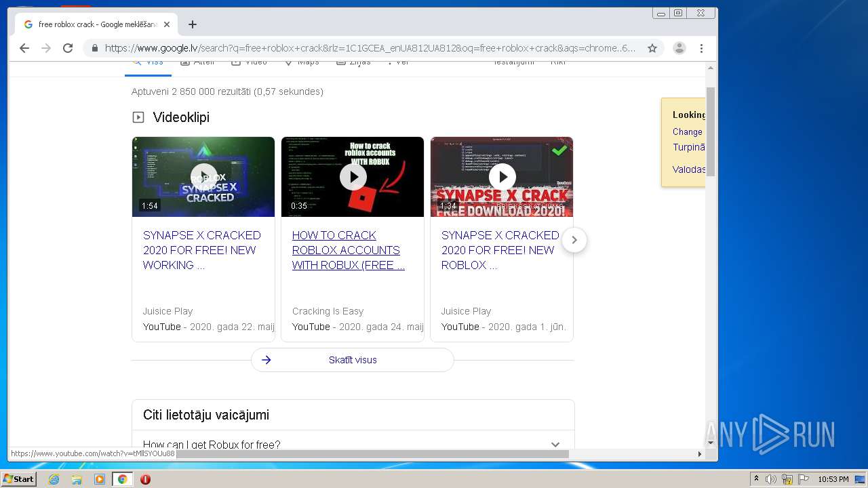Open a new browser tab

pyautogui.click(x=193, y=24)
